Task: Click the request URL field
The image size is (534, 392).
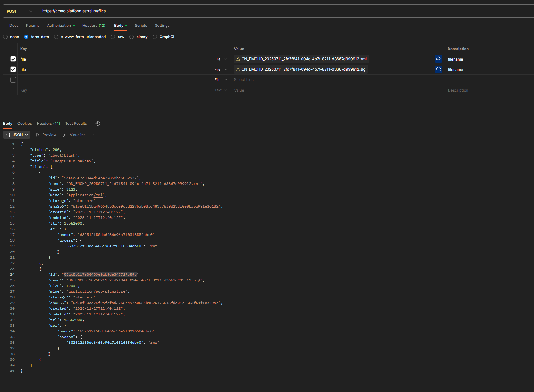Action: click(221, 11)
